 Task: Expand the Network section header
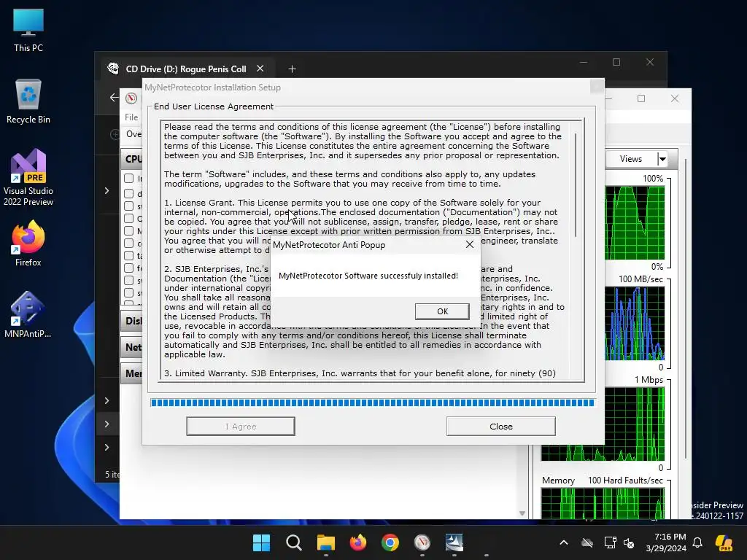133,347
